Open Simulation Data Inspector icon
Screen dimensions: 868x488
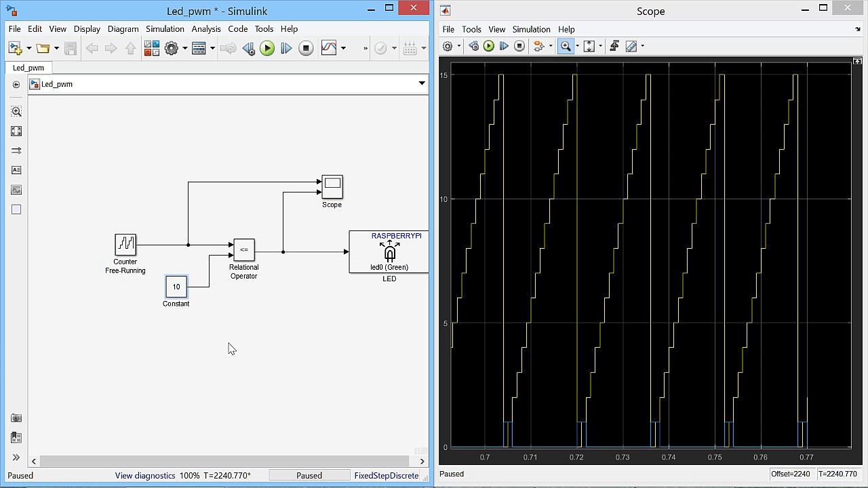coord(329,48)
